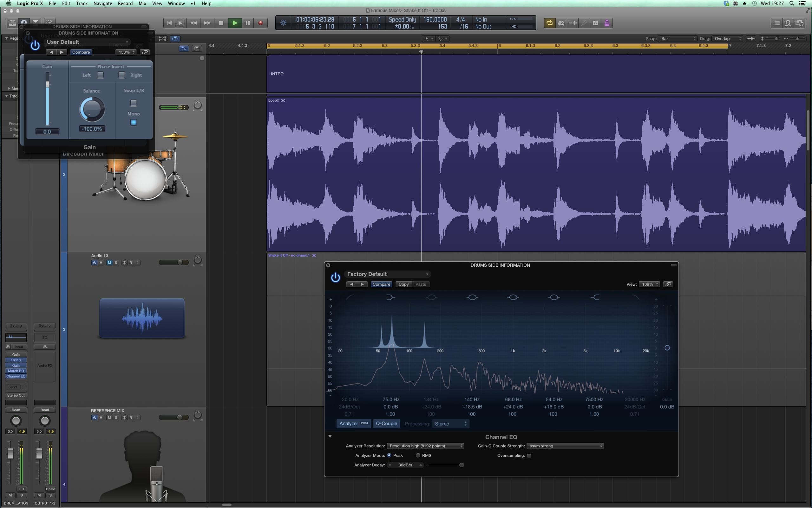Open the Spotlight search icon in menu bar
The height and width of the screenshot is (508, 812).
tap(791, 3)
